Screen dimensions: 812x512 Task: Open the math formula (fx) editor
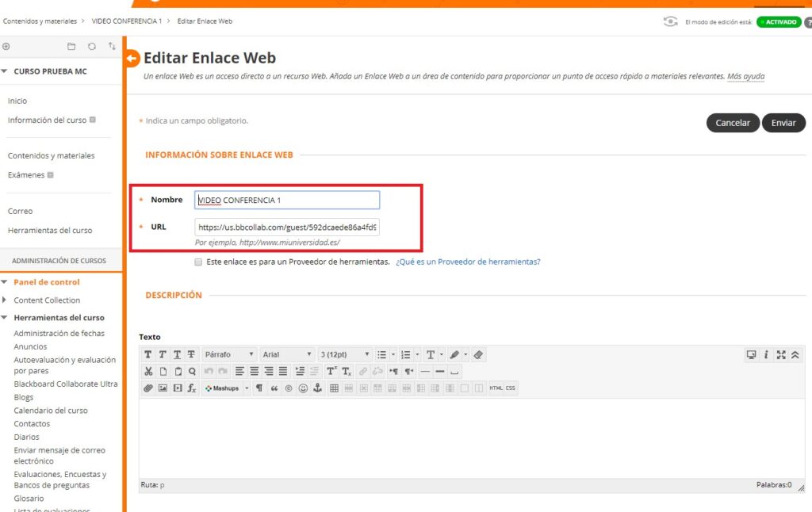pos(192,388)
